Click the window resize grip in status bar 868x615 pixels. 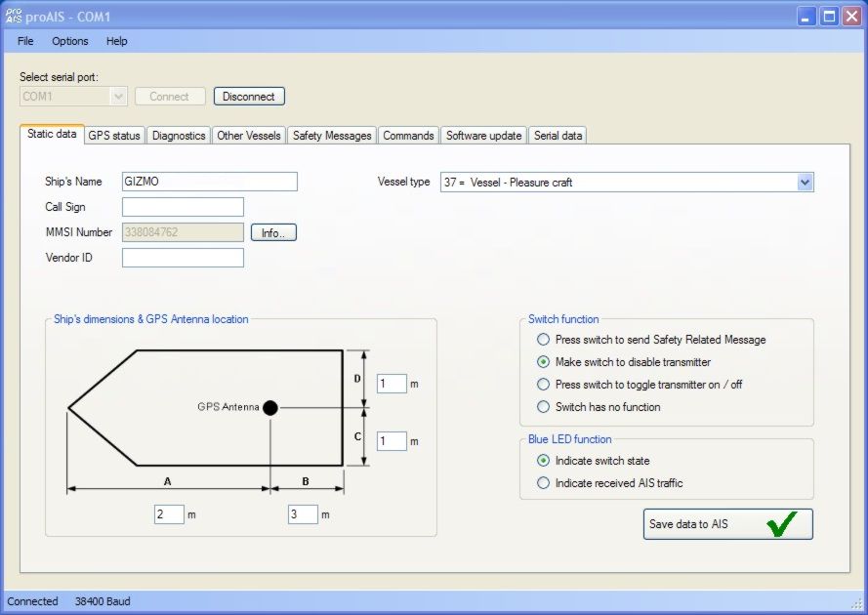[x=856, y=603]
